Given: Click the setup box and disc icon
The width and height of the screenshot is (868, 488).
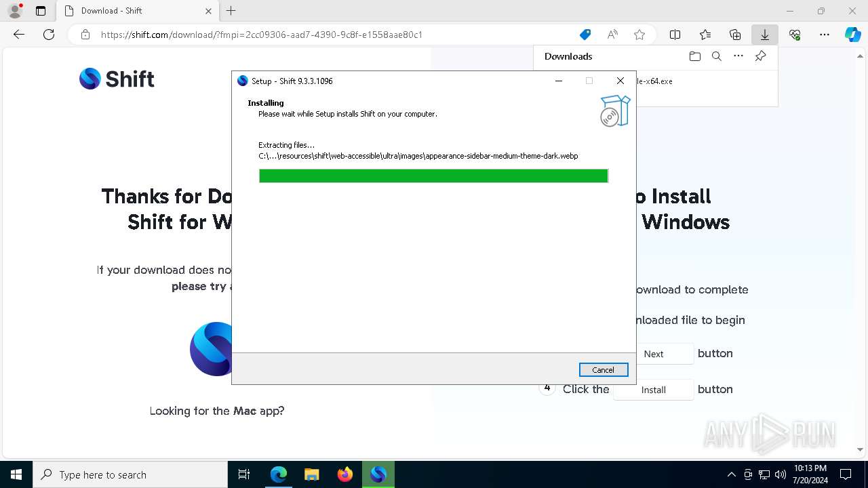Looking at the screenshot, I should pos(615,110).
